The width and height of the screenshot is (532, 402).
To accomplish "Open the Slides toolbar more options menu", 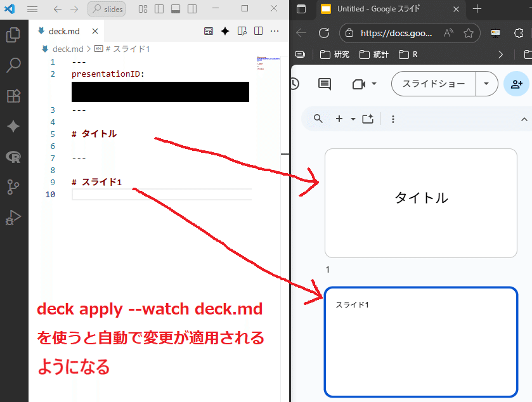I will [x=393, y=119].
